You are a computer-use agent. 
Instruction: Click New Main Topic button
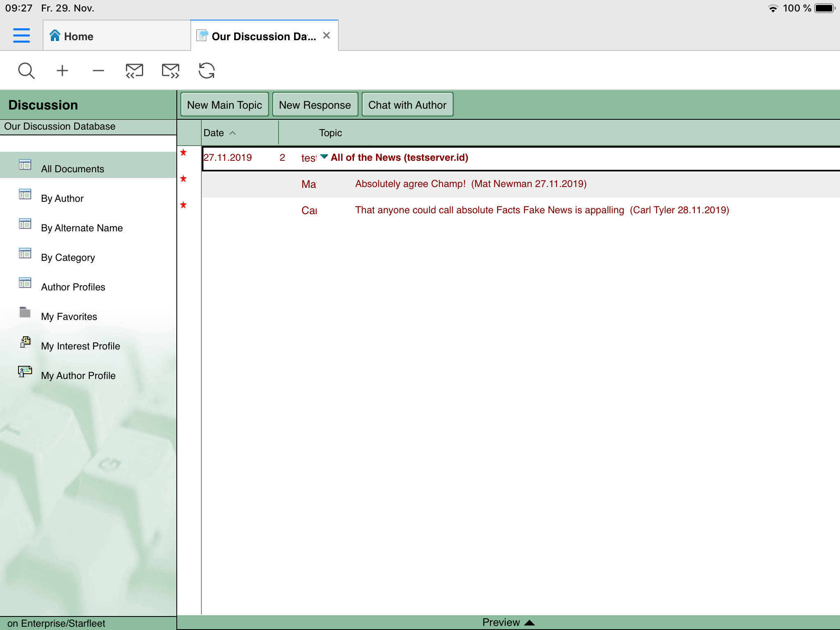pyautogui.click(x=224, y=105)
